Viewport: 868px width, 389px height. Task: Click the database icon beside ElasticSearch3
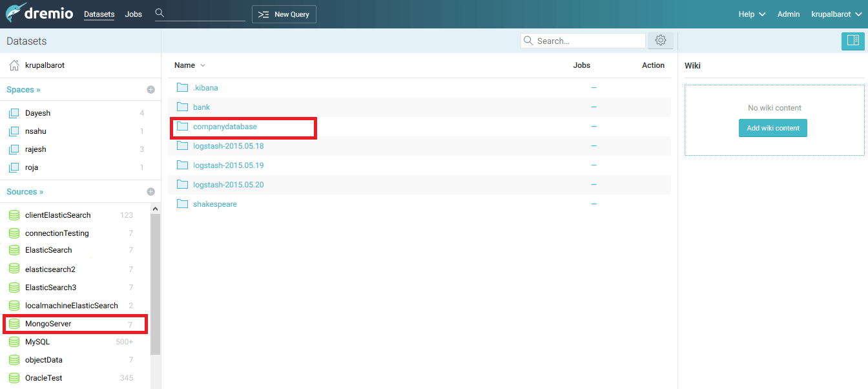pos(14,288)
